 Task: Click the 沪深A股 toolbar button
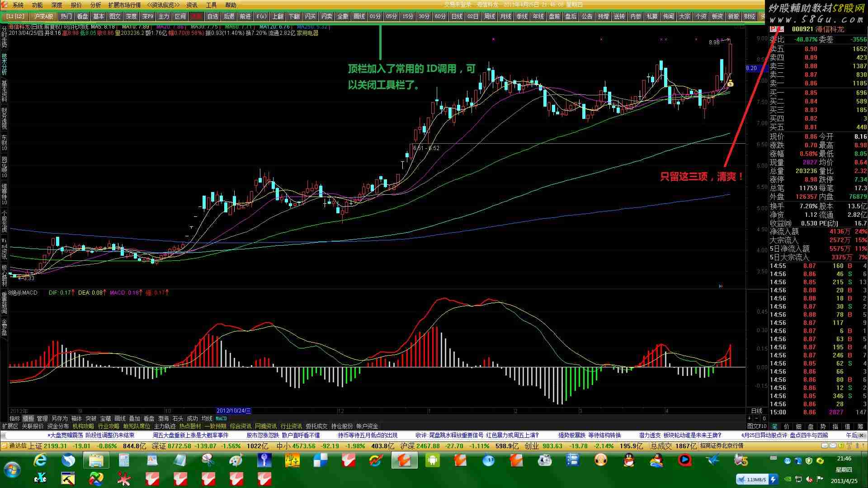click(43, 16)
